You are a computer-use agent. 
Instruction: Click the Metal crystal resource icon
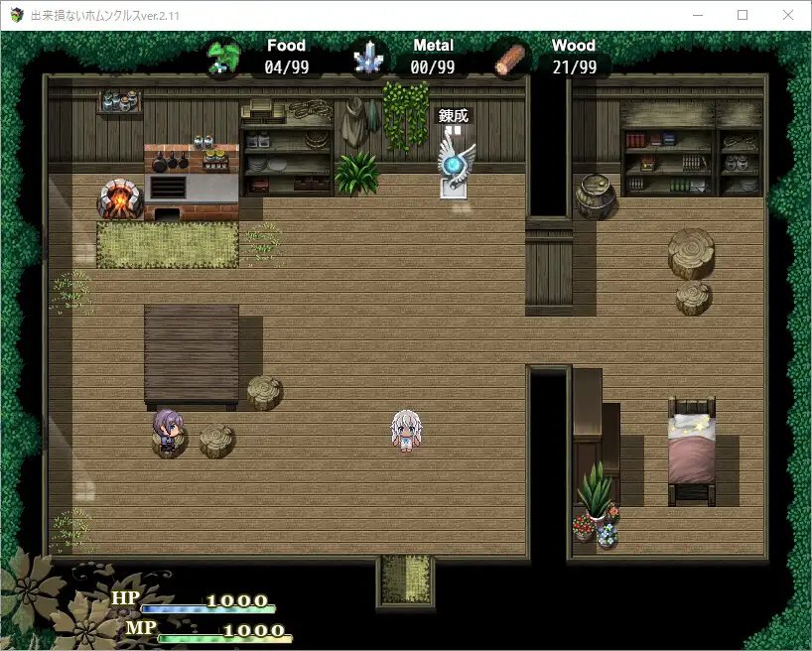[x=368, y=59]
